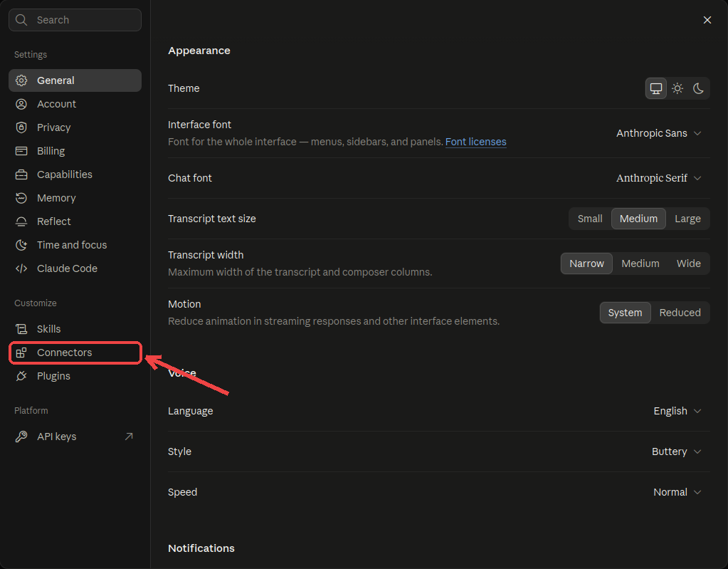Click the Memory icon in sidebar

coord(21,198)
